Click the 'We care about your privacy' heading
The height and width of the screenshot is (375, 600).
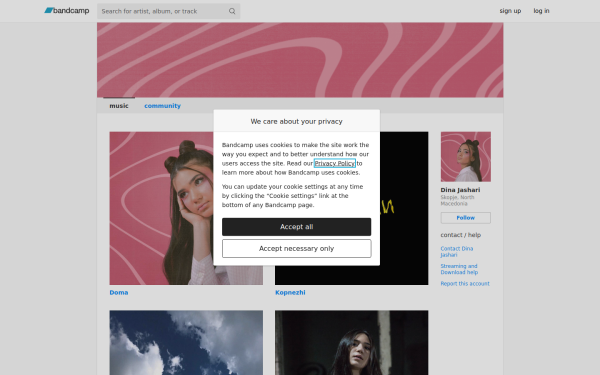point(297,121)
